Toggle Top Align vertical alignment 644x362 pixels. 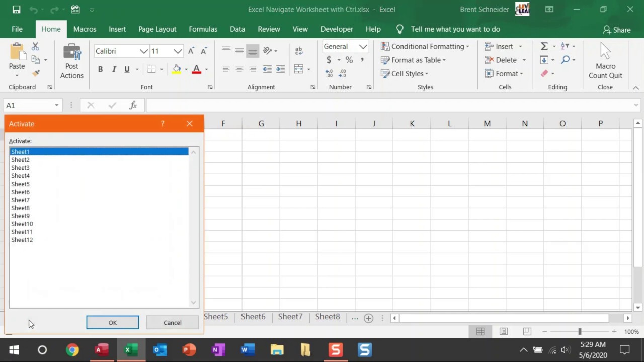pyautogui.click(x=226, y=51)
